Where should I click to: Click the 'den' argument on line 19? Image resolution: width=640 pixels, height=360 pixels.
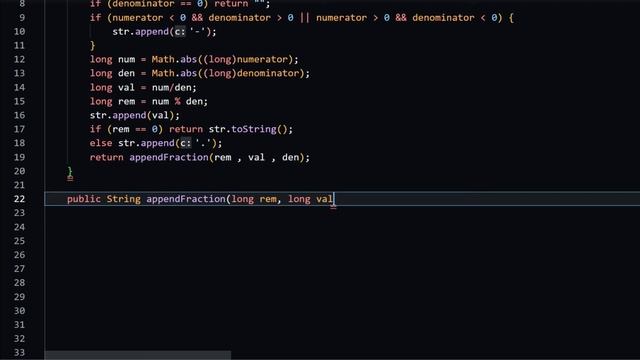pyautogui.click(x=290, y=157)
